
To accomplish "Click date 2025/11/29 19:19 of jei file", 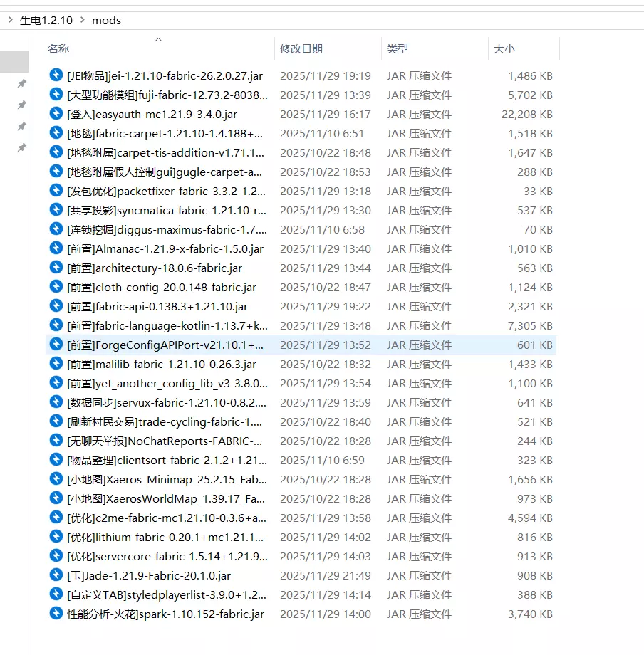I will (326, 76).
